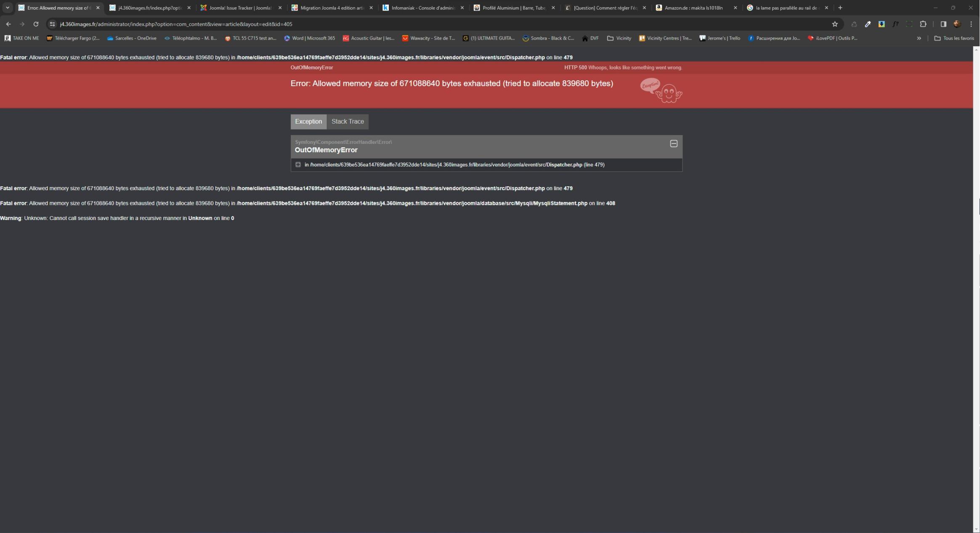980x533 pixels.
Task: Click the Stack Trace tab
Action: click(x=347, y=121)
